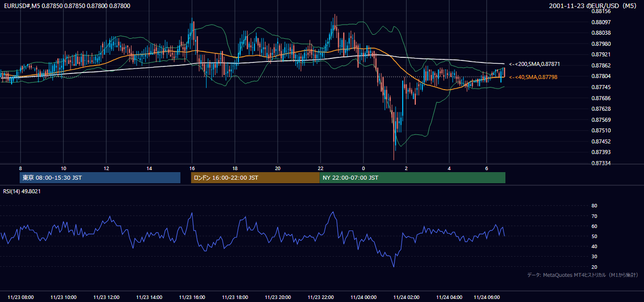Viewport: 644px width, 302px height.
Task: Click the '<-<200,SMA,0.87871' moving average label
Action: click(534, 64)
